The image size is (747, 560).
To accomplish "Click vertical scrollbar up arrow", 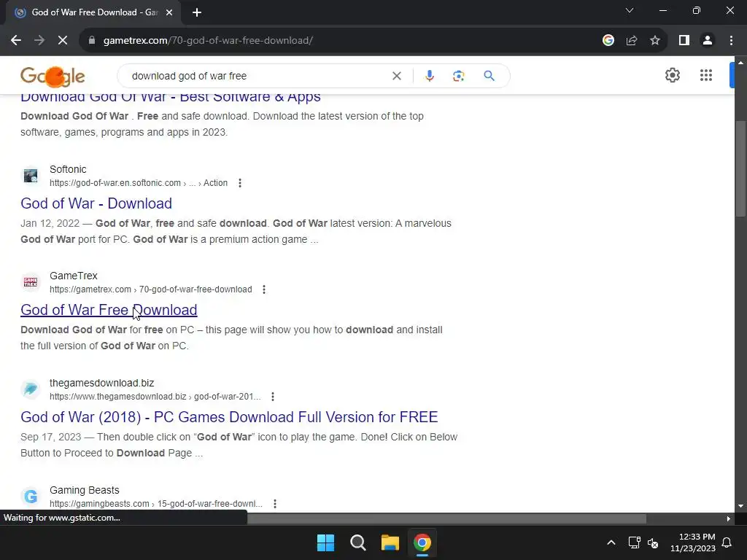I will tap(740, 63).
